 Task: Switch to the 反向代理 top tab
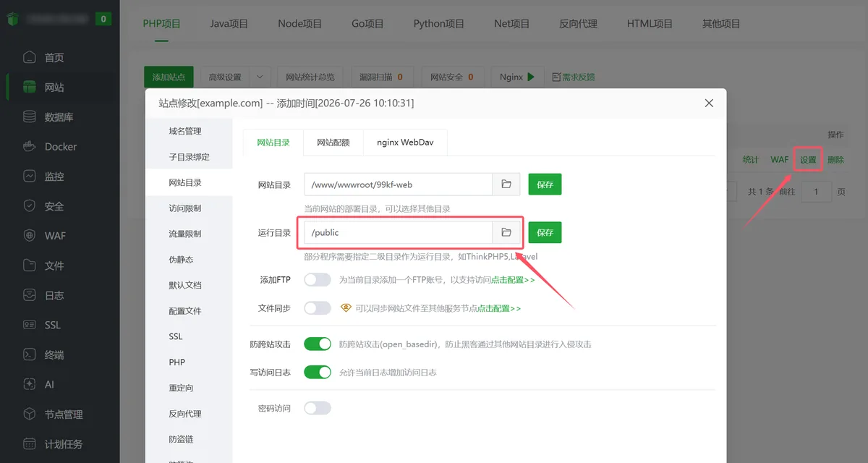click(578, 23)
